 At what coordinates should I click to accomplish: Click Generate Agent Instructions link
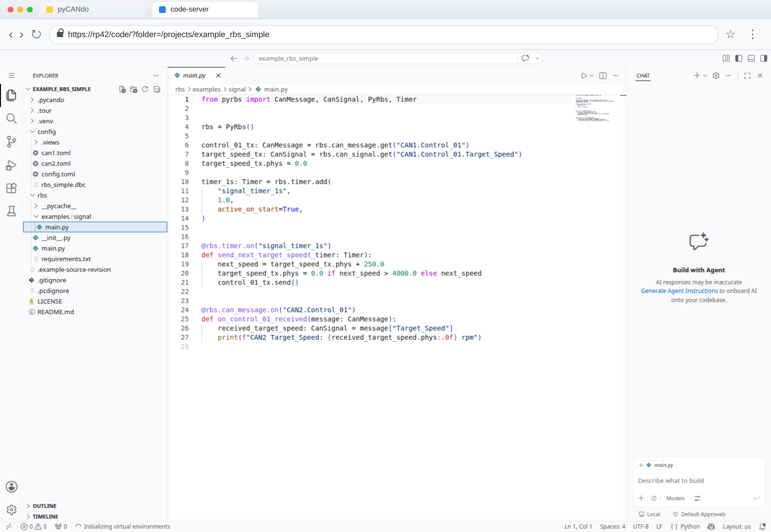679,291
